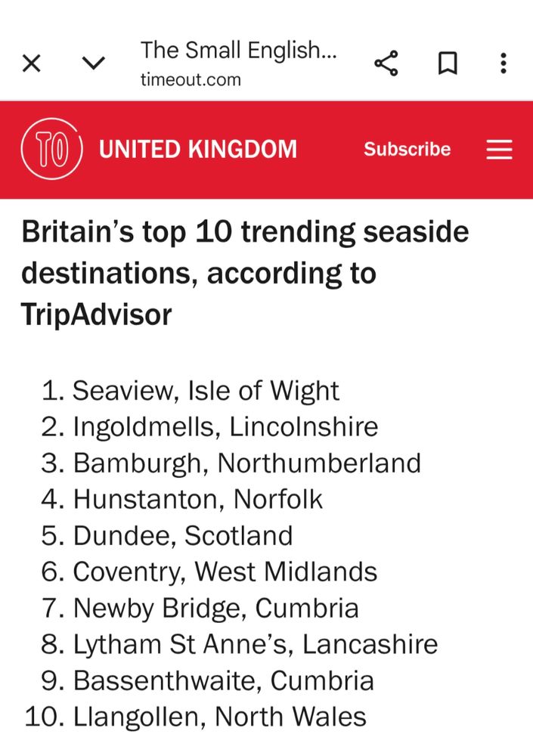Screen dimensions: 533x756
Task: Visit the timeout.com site link
Action: pyautogui.click(x=190, y=79)
